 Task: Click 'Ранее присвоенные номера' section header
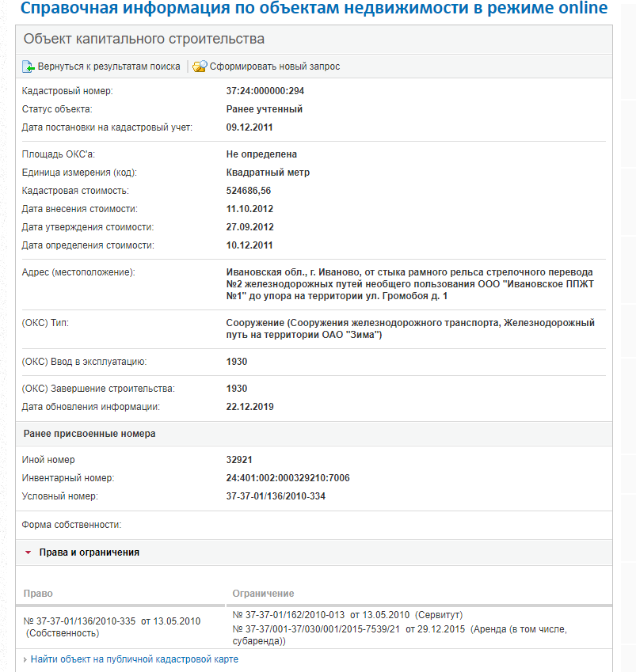[x=89, y=434]
